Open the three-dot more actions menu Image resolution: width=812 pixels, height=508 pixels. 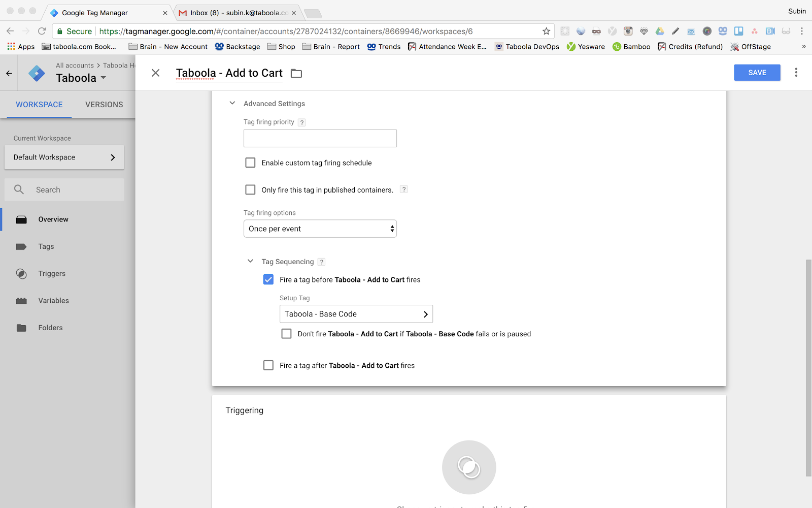pyautogui.click(x=796, y=73)
